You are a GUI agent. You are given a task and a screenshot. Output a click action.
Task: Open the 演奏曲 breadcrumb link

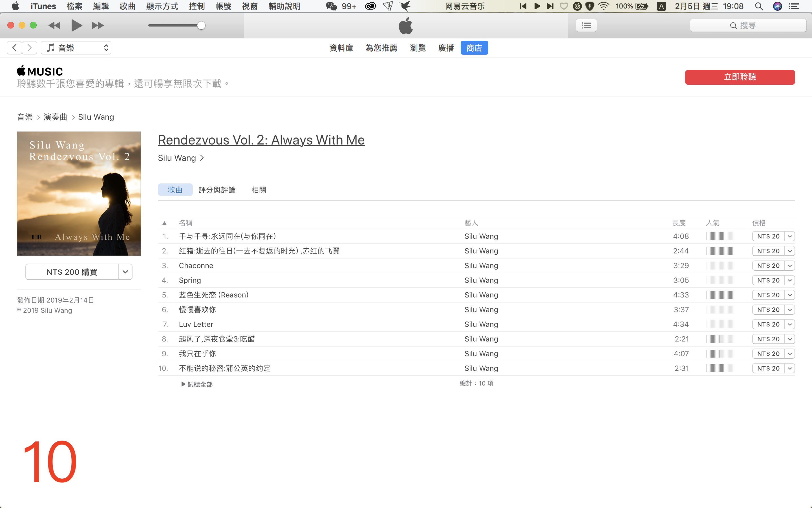55,117
